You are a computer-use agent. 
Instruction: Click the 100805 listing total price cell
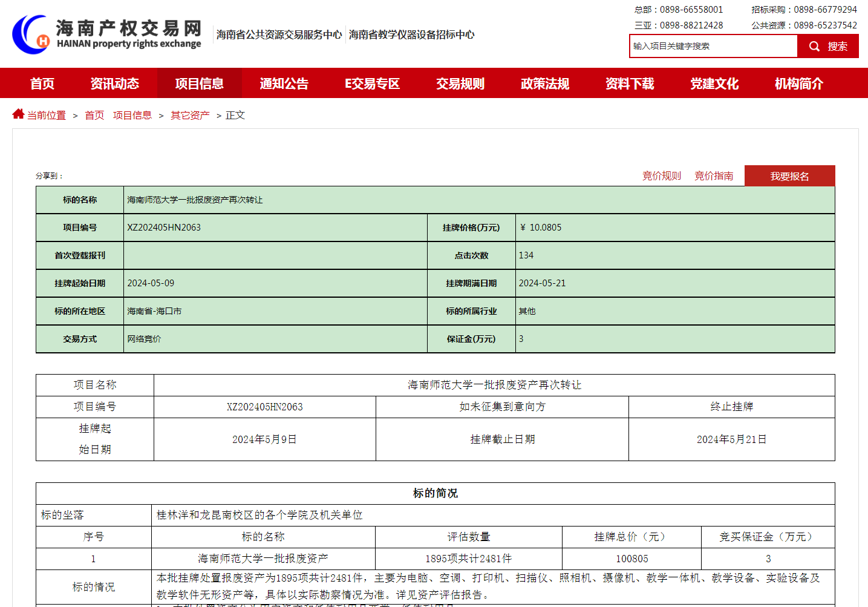[x=632, y=559]
